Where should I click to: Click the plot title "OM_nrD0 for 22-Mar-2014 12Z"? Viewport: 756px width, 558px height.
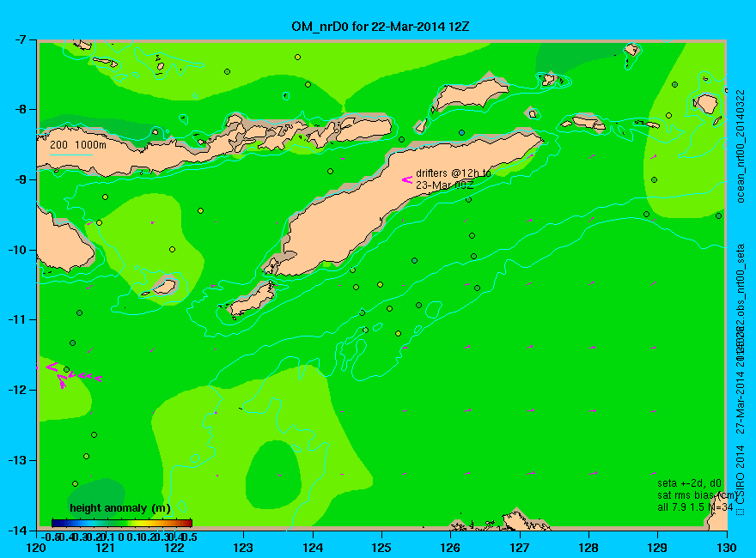pyautogui.click(x=380, y=27)
